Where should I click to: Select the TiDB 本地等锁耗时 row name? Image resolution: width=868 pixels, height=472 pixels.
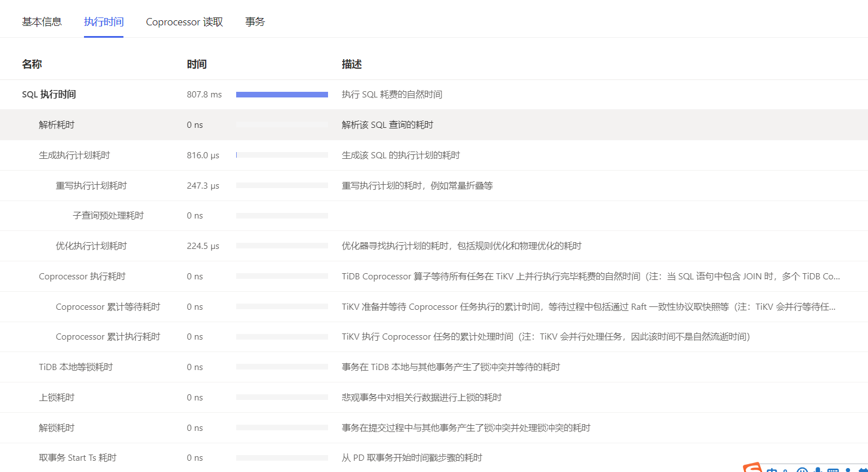(76, 367)
